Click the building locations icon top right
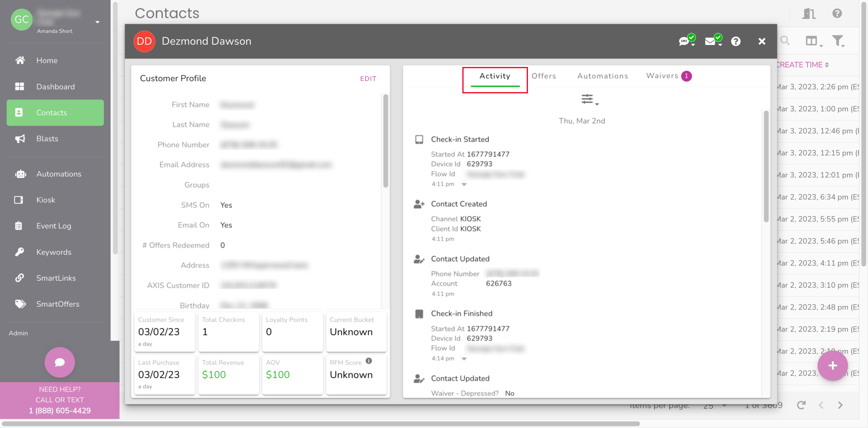The height and width of the screenshot is (428, 868). [809, 13]
